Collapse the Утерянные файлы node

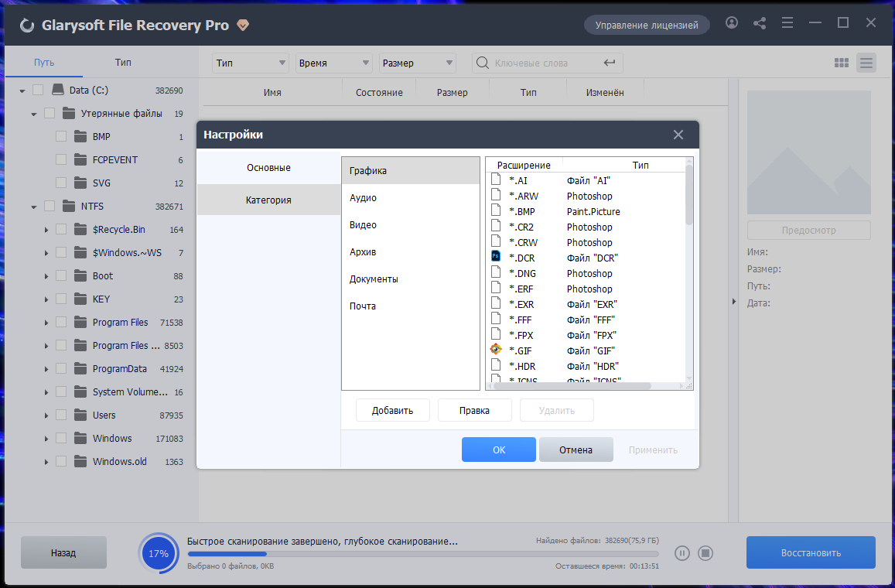point(34,115)
